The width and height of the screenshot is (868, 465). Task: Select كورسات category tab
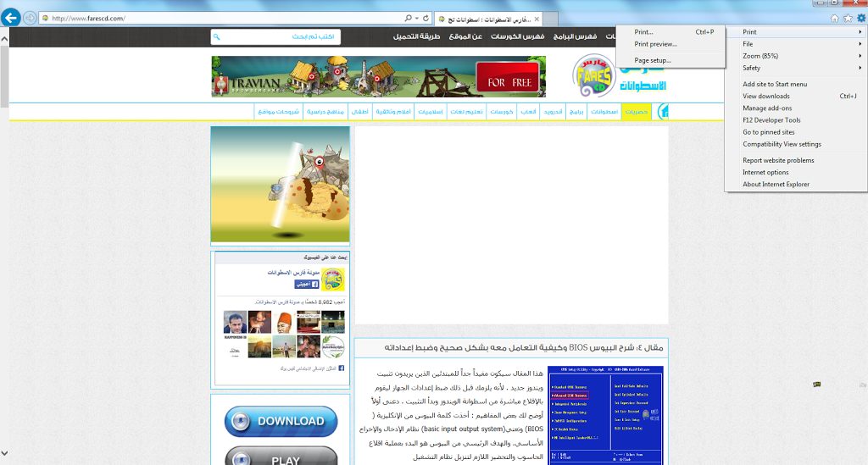click(x=502, y=112)
